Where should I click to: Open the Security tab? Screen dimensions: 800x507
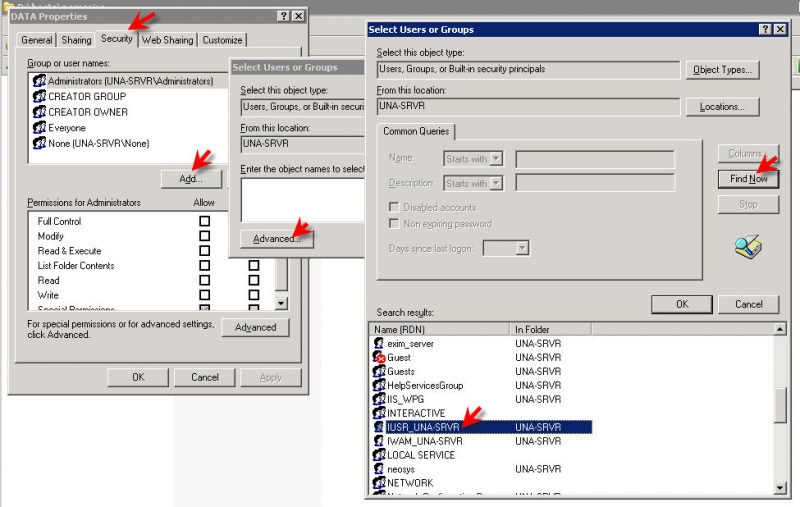(x=116, y=38)
